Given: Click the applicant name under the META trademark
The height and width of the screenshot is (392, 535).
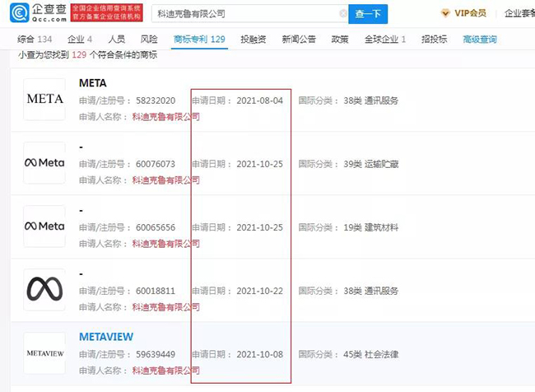Looking at the screenshot, I should click(x=165, y=117).
